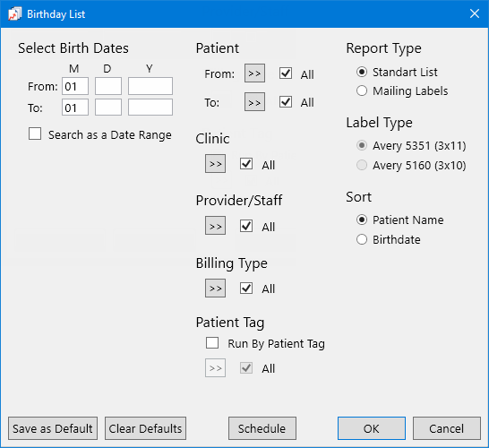Image resolution: width=489 pixels, height=448 pixels.
Task: Close the Birthday List dialog
Action: [x=475, y=13]
